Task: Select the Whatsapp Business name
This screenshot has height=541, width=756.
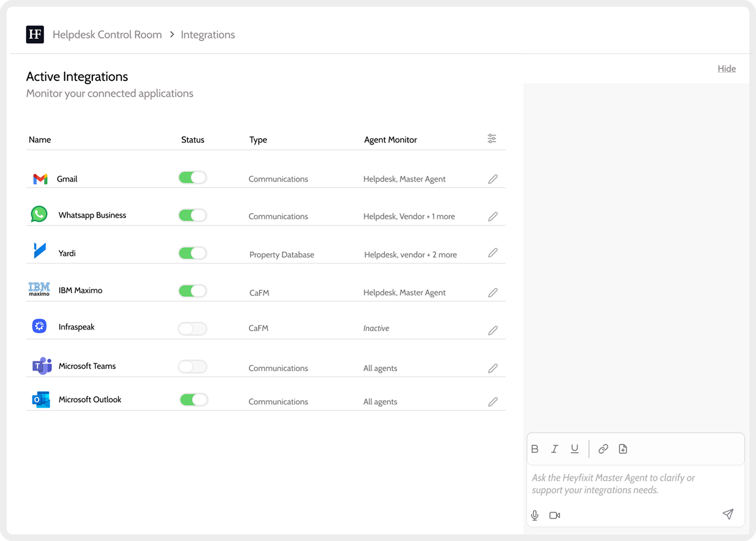Action: [x=92, y=215]
